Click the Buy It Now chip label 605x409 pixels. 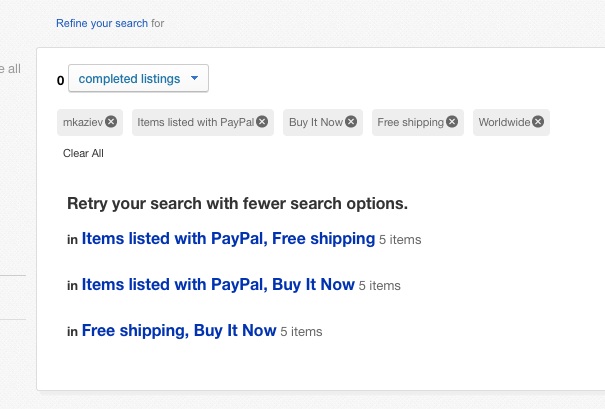coord(315,122)
